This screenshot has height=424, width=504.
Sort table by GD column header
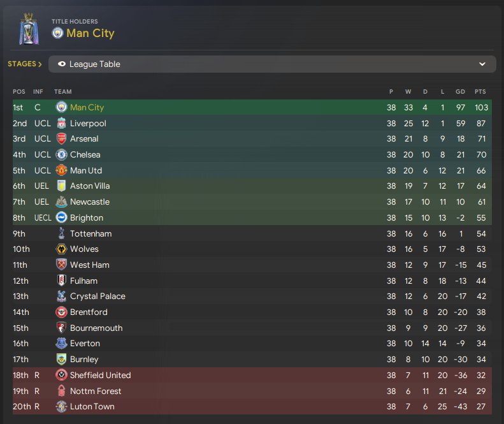[x=460, y=92]
